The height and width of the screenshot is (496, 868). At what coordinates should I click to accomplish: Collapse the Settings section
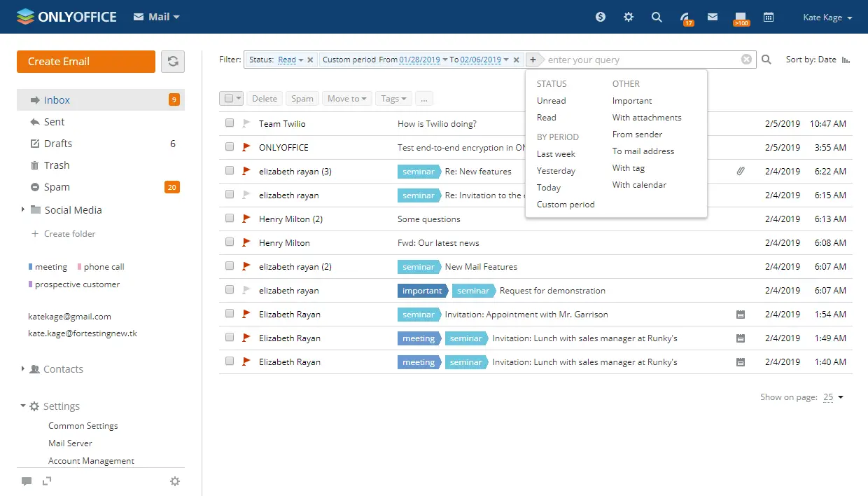click(23, 406)
